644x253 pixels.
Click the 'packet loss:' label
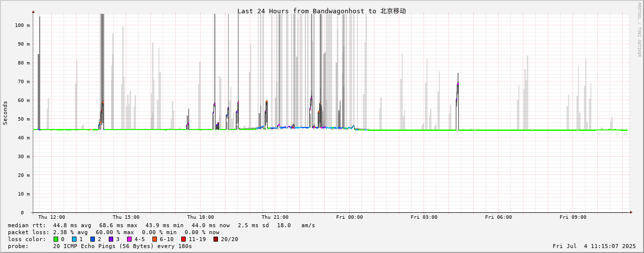(28, 232)
